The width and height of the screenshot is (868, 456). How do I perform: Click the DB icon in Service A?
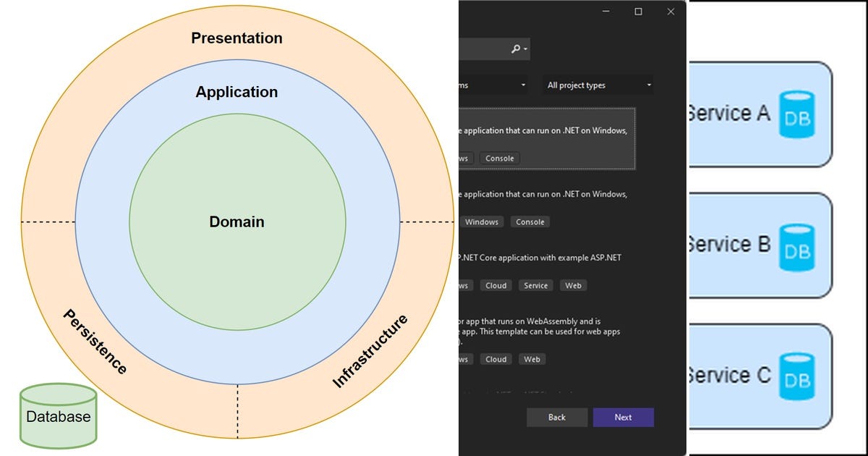click(x=797, y=113)
